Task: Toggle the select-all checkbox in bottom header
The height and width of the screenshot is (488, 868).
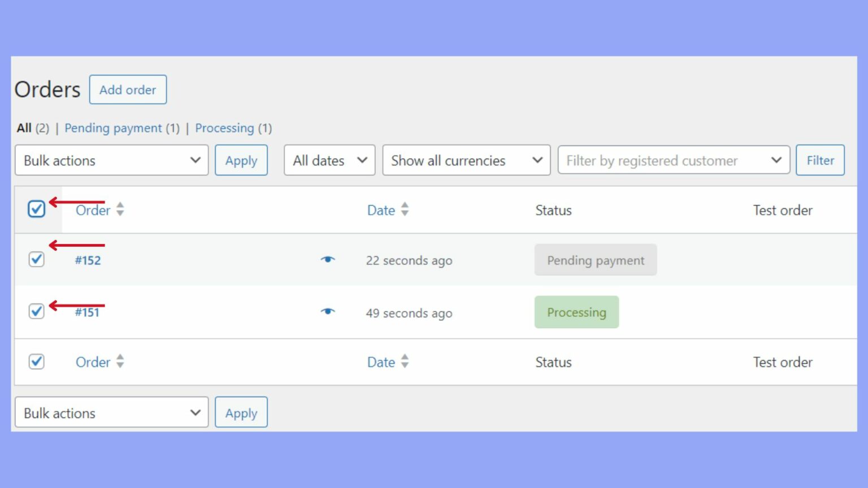Action: [x=36, y=362]
